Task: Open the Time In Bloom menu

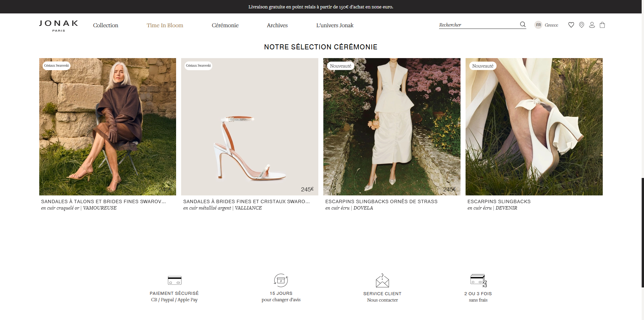Action: [x=165, y=25]
